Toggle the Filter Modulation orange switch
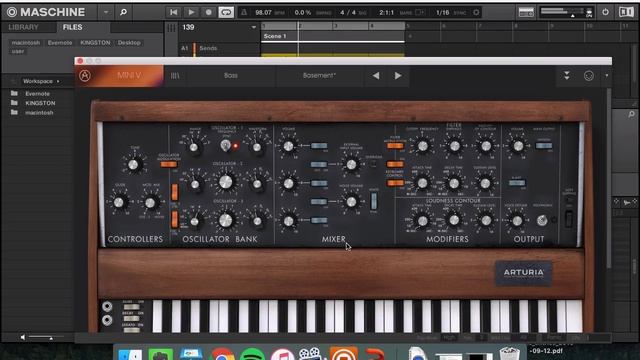Screen dimensions: 640x360 395,146
